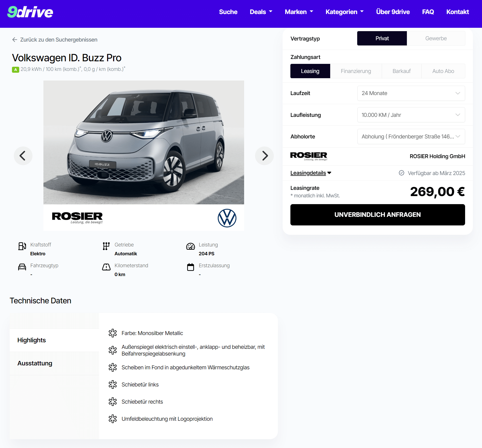Show the next vehicle image
Image resolution: width=482 pixels, height=448 pixels.
(x=264, y=156)
